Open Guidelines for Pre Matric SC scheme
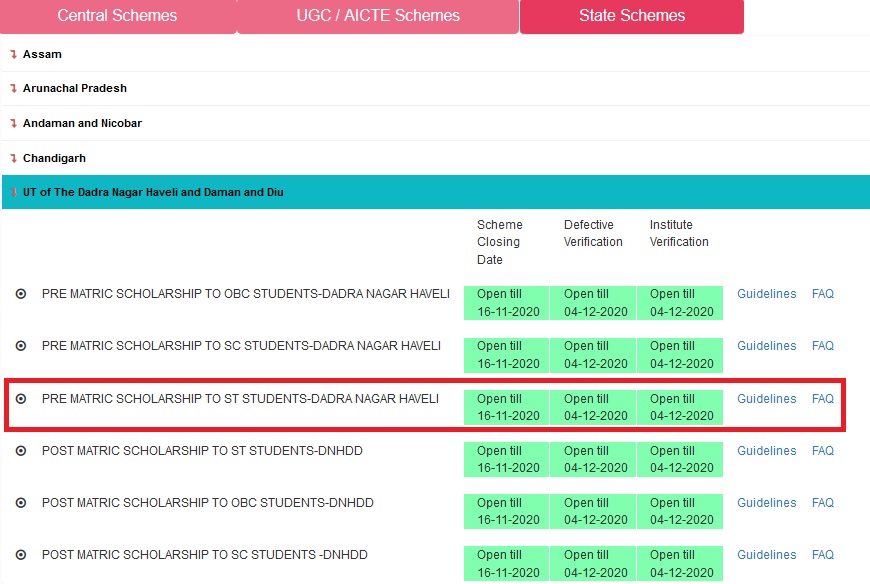Viewport: 870px width, 584px height. [x=766, y=346]
